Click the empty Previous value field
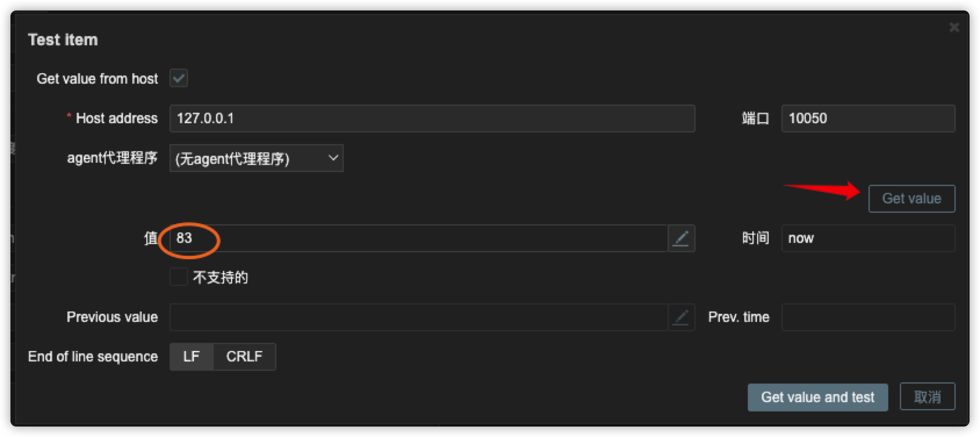 tap(419, 317)
